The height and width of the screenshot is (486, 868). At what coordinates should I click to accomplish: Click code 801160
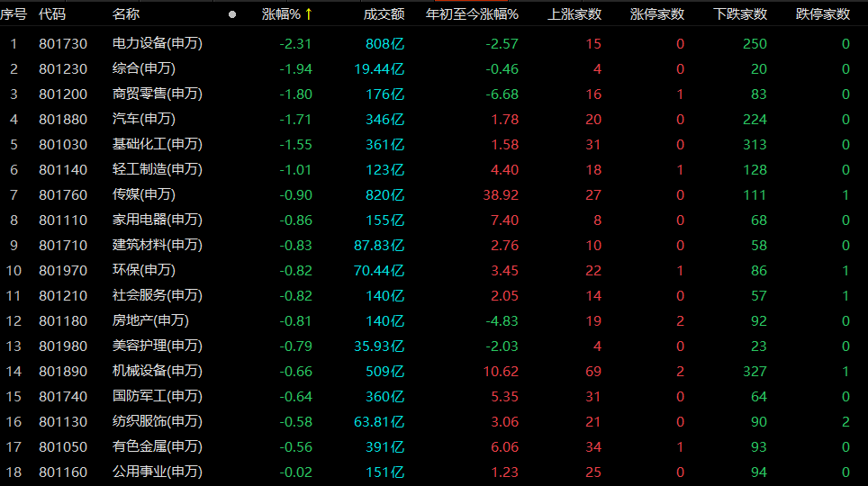pyautogui.click(x=63, y=472)
